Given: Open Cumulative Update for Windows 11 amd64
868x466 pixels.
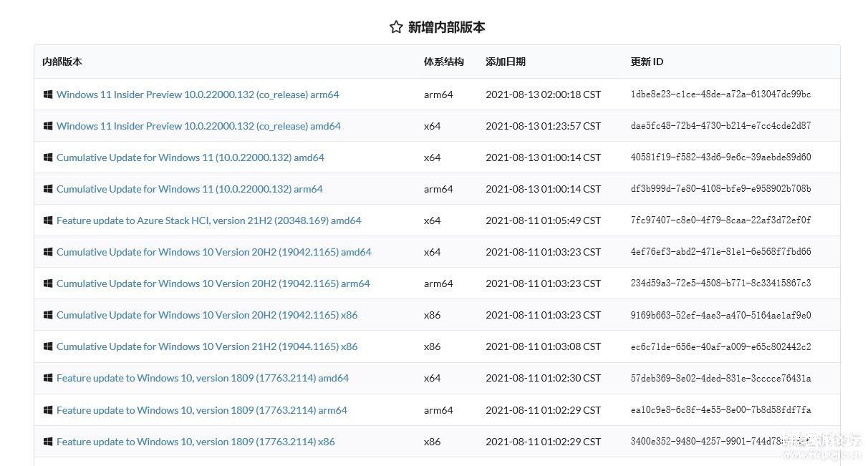Looking at the screenshot, I should coord(191,157).
